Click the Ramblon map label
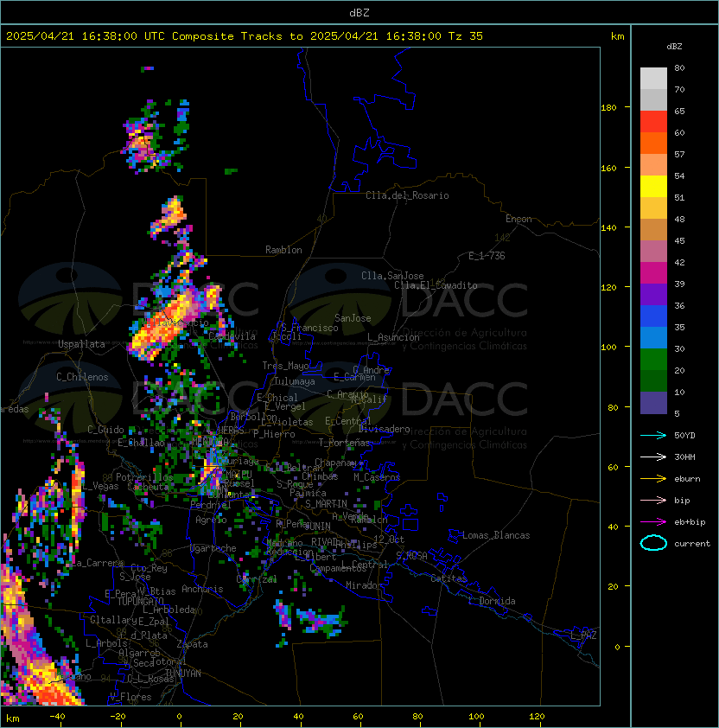The height and width of the screenshot is (728, 719). pos(283,250)
